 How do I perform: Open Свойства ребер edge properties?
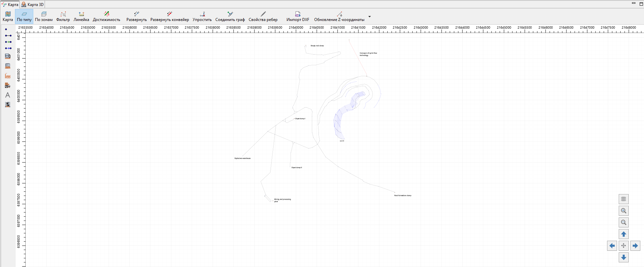pyautogui.click(x=263, y=16)
